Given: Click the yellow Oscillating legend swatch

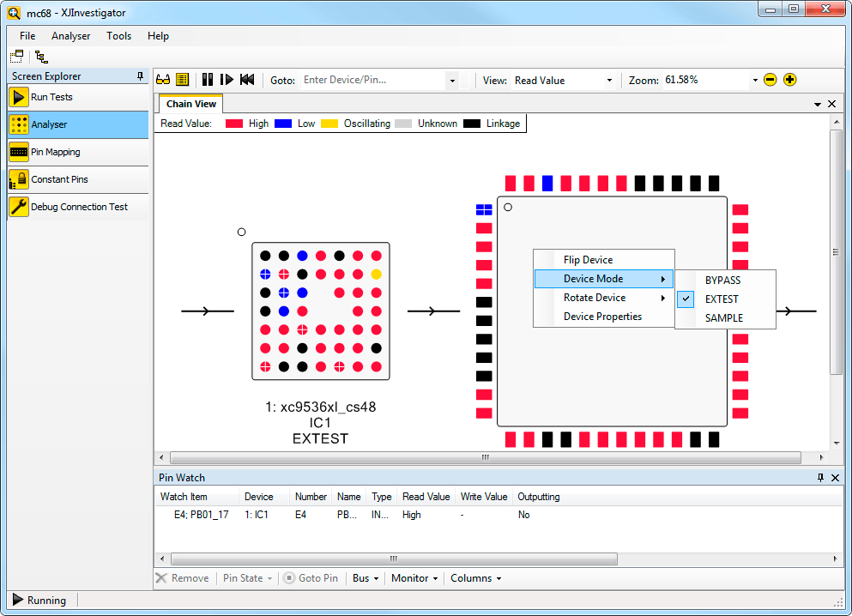Looking at the screenshot, I should pos(329,124).
